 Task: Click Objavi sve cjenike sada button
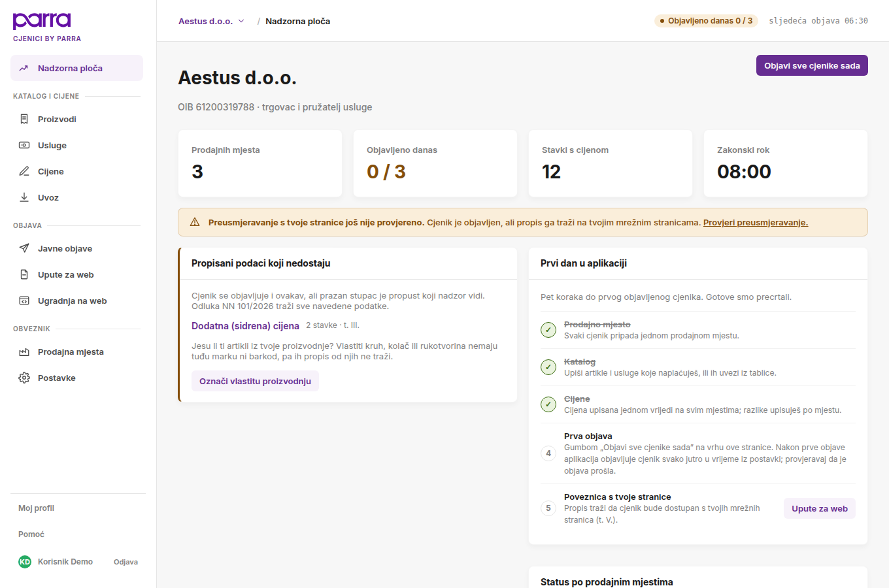pos(812,65)
